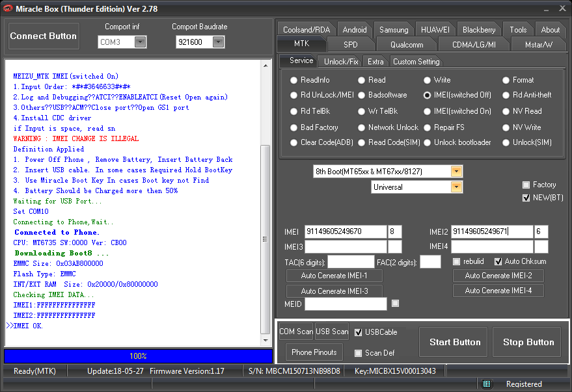Viewport: 572px width, 392px height.
Task: Open Phone Pinouts
Action: pyautogui.click(x=314, y=352)
